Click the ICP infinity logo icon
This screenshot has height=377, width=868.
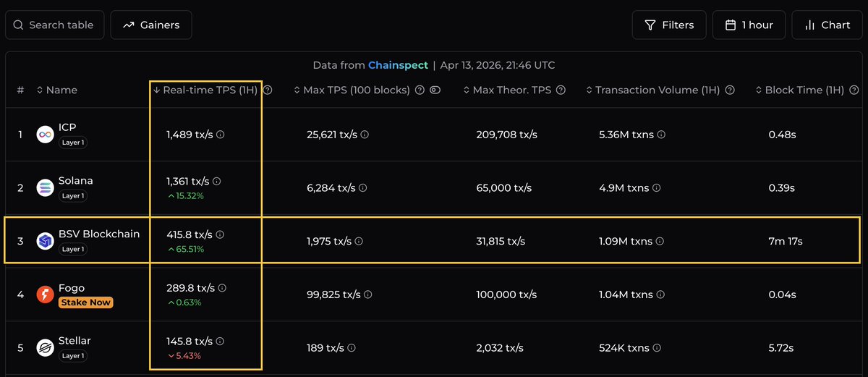(46, 135)
